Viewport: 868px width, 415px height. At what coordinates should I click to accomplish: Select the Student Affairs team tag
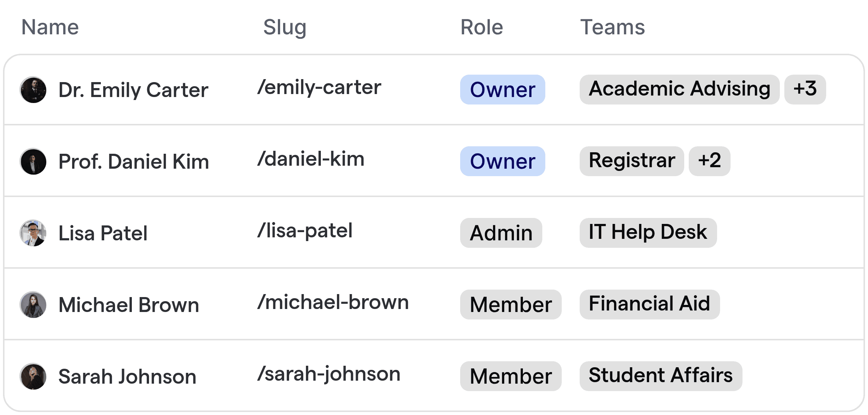661,376
